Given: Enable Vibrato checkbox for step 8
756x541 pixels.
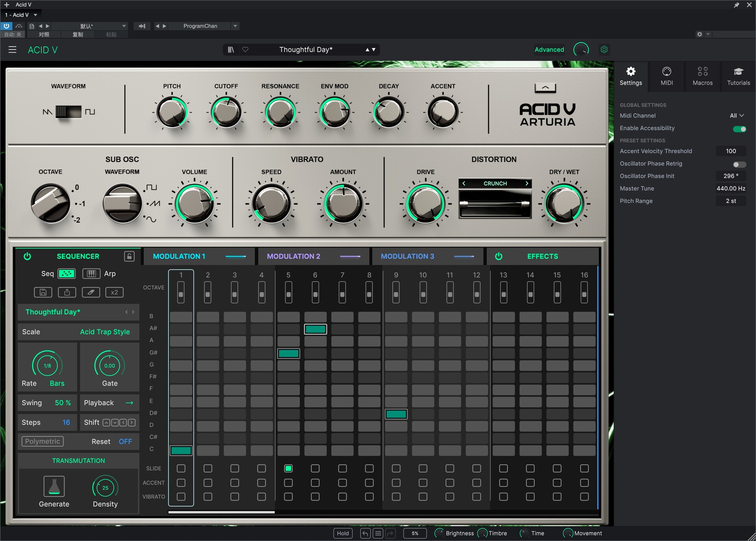Looking at the screenshot, I should click(369, 497).
